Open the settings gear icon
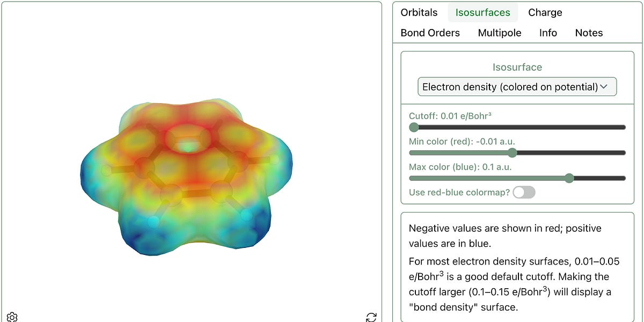644x322 pixels. (x=12, y=317)
